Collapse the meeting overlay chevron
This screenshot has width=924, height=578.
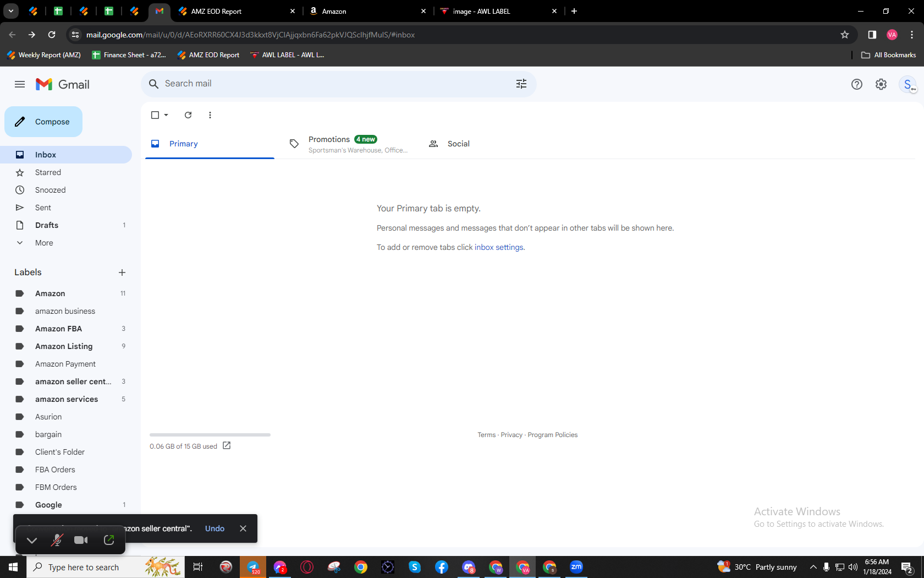(x=32, y=541)
